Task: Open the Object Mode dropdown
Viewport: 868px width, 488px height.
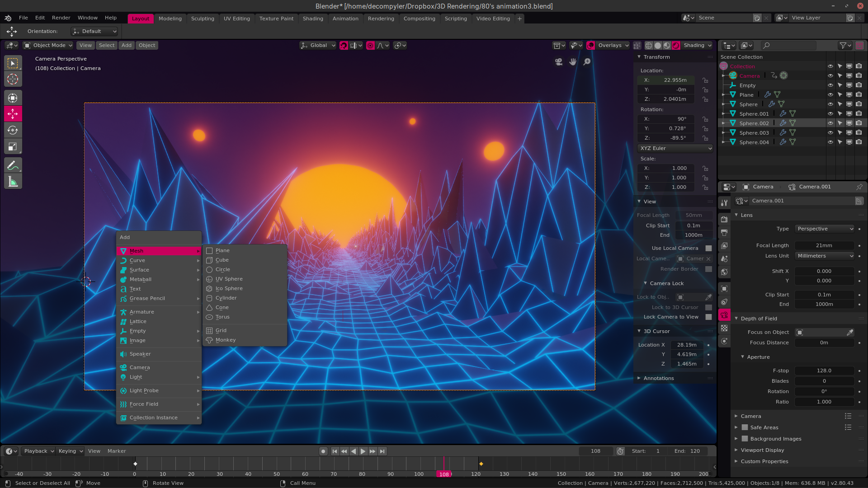Action: pyautogui.click(x=48, y=45)
